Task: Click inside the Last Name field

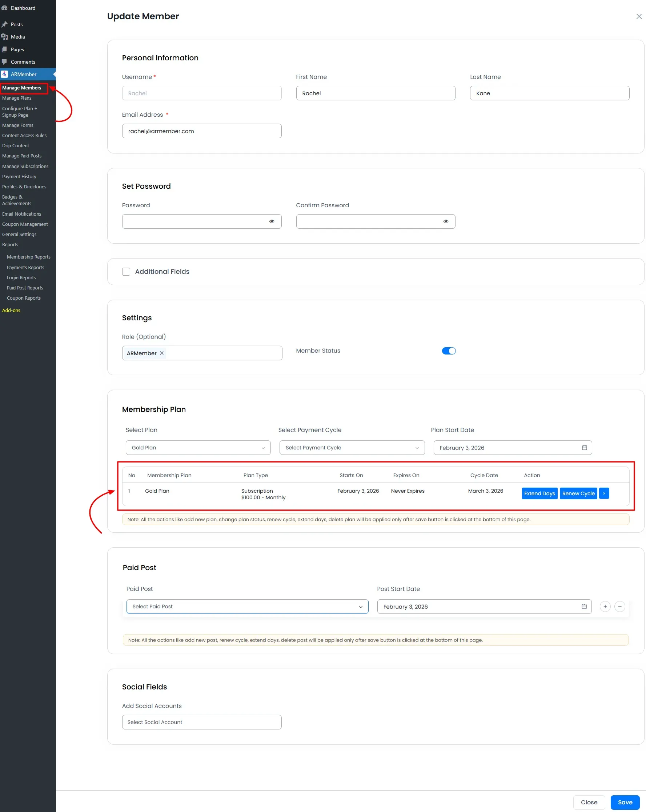Action: (x=549, y=93)
